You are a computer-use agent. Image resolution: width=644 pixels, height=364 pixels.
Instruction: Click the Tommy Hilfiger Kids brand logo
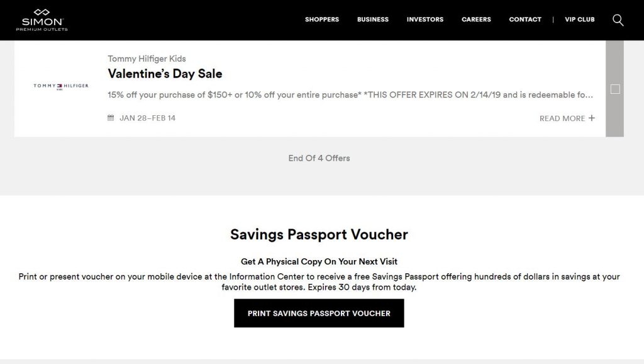61,87
